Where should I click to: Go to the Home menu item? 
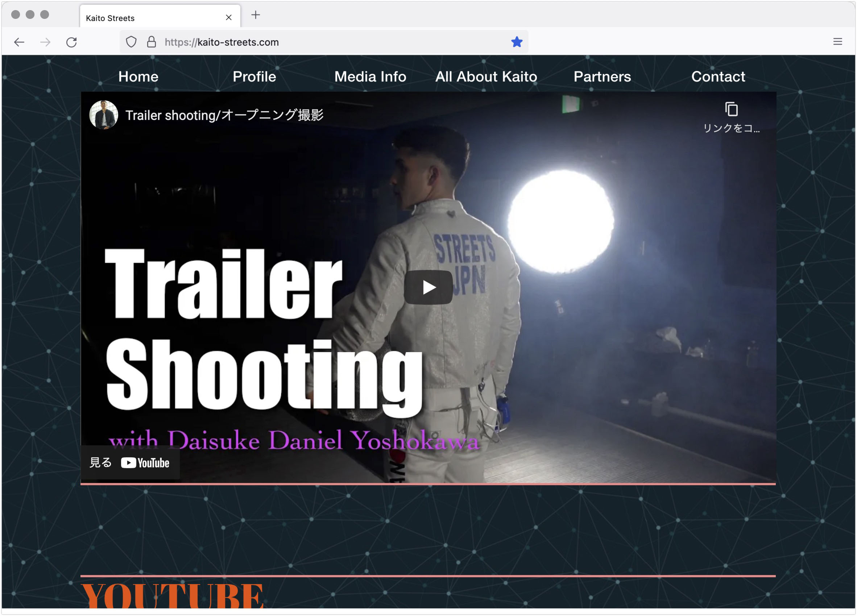[138, 77]
